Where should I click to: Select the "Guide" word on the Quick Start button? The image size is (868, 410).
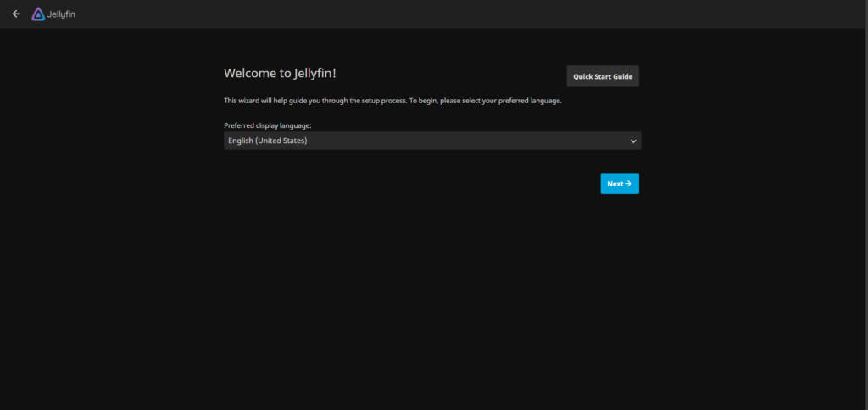tap(622, 77)
